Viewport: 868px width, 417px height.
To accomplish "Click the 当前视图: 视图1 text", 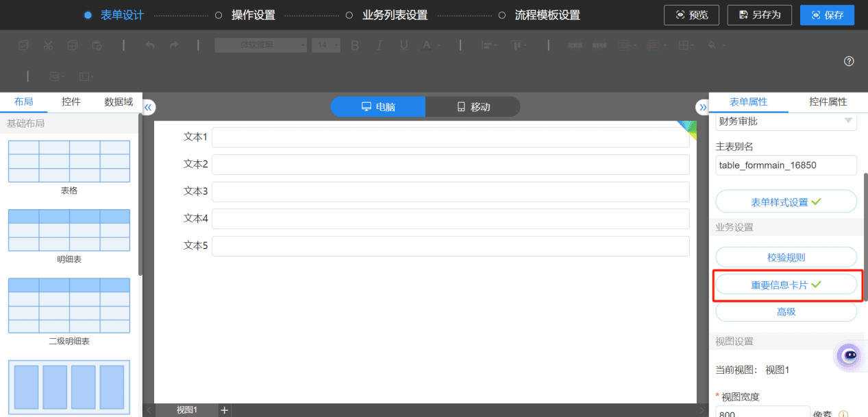I will [753, 370].
